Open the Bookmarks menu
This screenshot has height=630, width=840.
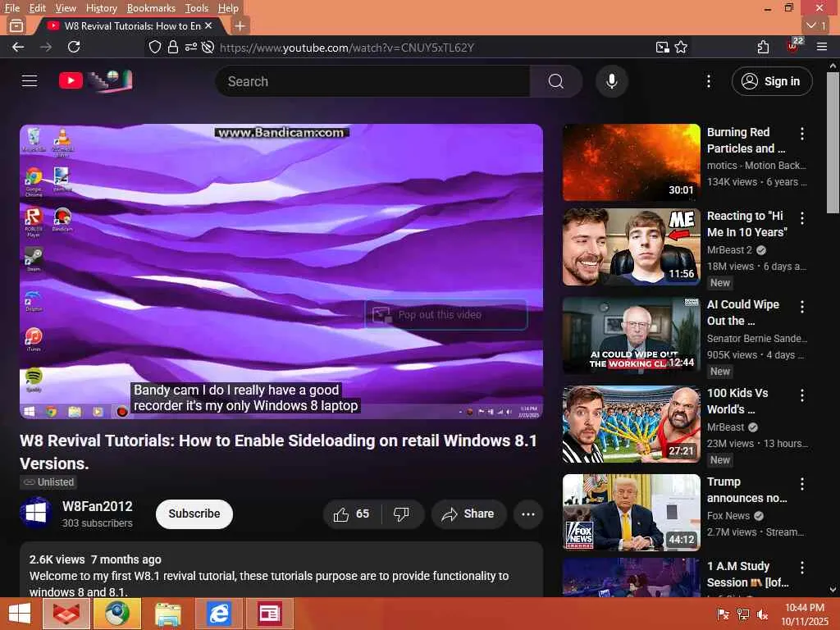[151, 8]
